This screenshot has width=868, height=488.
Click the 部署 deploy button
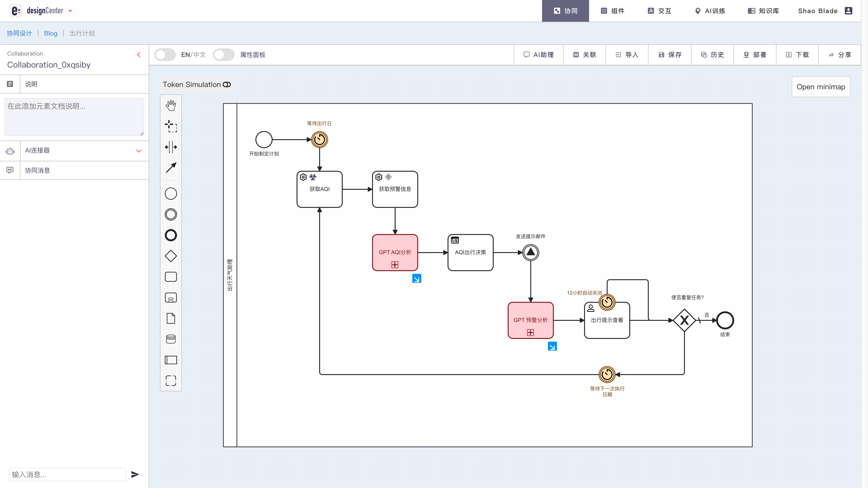coord(755,54)
